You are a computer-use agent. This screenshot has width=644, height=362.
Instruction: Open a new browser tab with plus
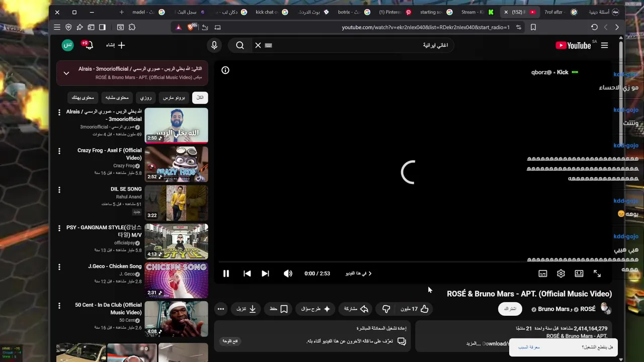coord(121,12)
